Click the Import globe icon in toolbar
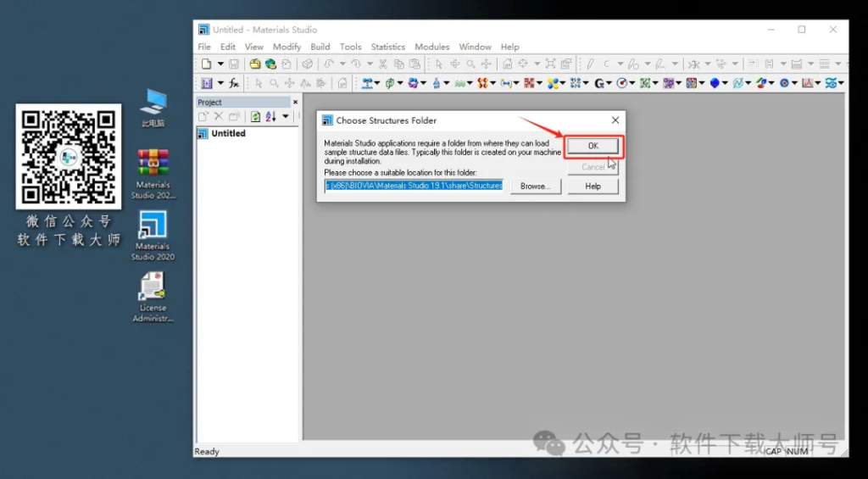This screenshot has width=868, height=479. (x=270, y=64)
